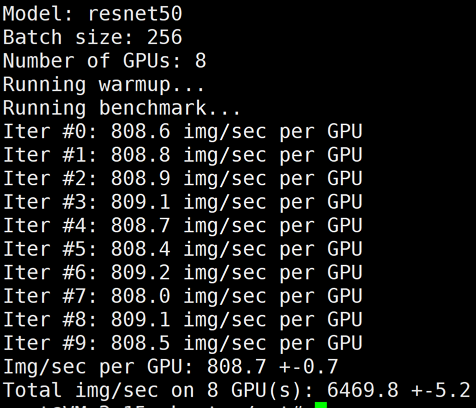Viewport: 476px width, 408px height.
Task: Click the Iter #4 808.7 line
Action: [183, 226]
